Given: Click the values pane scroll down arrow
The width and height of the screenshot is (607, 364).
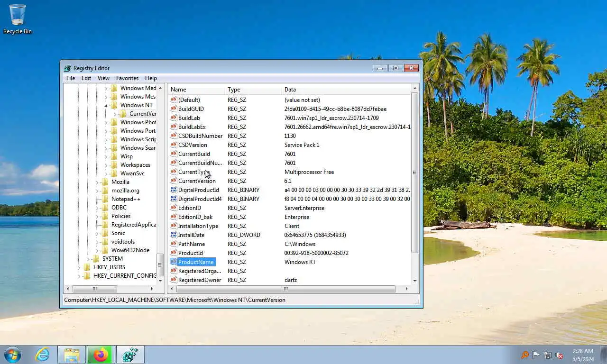Looking at the screenshot, I should 415,281.
